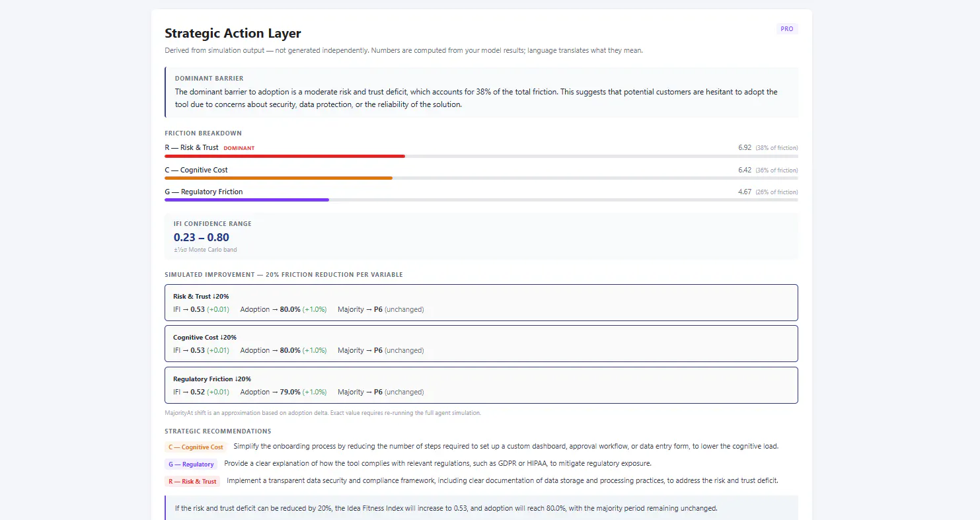980x520 pixels.
Task: Click the orange Cognitive Cost friction bar
Action: point(278,178)
